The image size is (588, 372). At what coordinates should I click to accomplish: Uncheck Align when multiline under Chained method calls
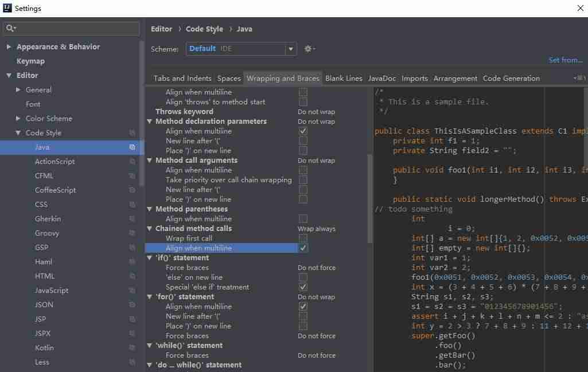click(303, 248)
